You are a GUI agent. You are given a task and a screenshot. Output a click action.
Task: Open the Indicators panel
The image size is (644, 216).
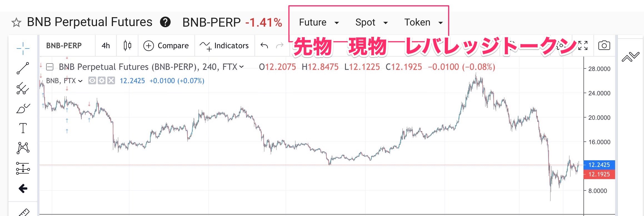point(224,45)
